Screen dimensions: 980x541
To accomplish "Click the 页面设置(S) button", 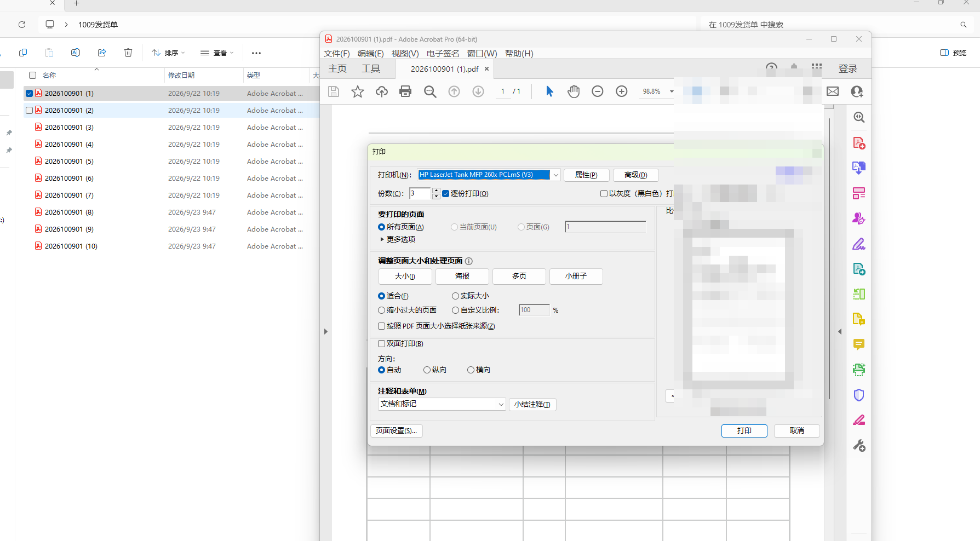I will (x=397, y=431).
